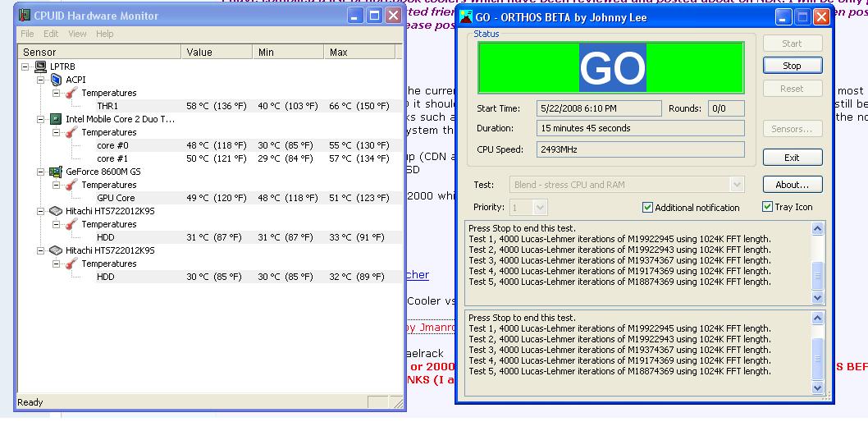Click the ORTHOS title bar icon
This screenshot has width=868, height=431.
tap(467, 17)
